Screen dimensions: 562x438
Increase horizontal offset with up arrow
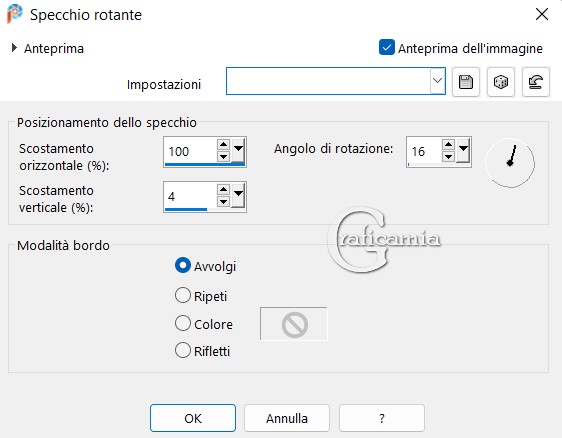click(223, 144)
